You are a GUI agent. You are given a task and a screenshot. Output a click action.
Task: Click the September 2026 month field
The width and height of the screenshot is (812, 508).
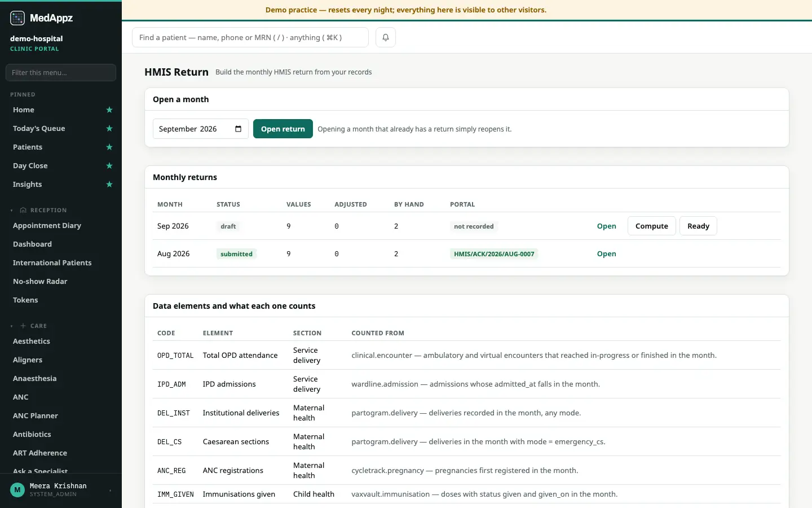pos(201,129)
